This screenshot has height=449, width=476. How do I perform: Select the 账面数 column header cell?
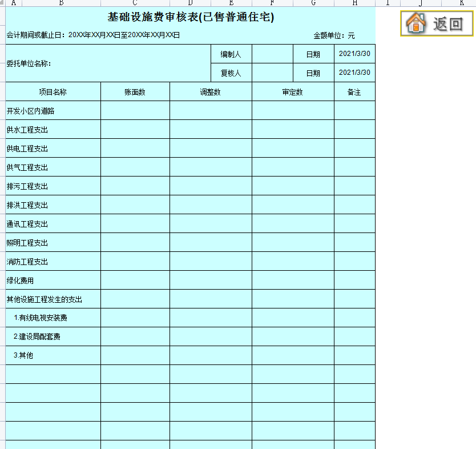pos(135,91)
